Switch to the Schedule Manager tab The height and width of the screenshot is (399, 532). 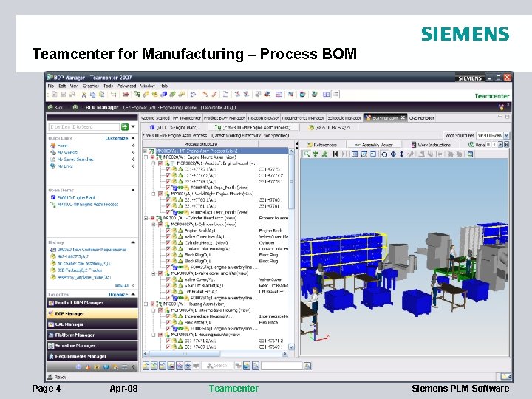pos(344,117)
